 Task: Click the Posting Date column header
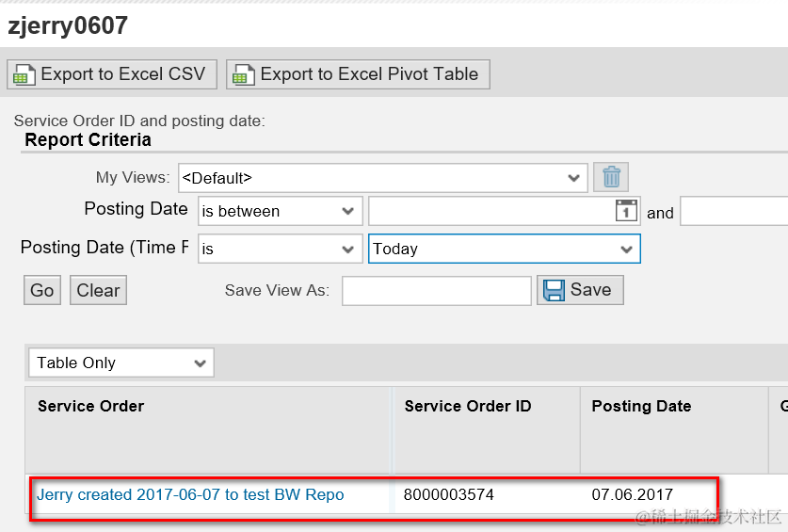click(x=674, y=430)
